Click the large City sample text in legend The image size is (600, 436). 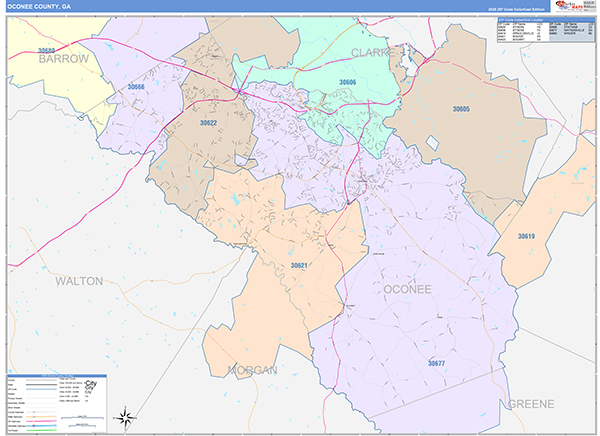click(91, 383)
